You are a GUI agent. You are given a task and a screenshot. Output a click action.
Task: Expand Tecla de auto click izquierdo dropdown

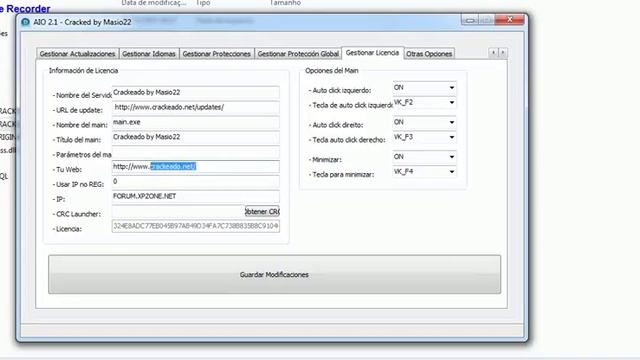[x=424, y=102]
